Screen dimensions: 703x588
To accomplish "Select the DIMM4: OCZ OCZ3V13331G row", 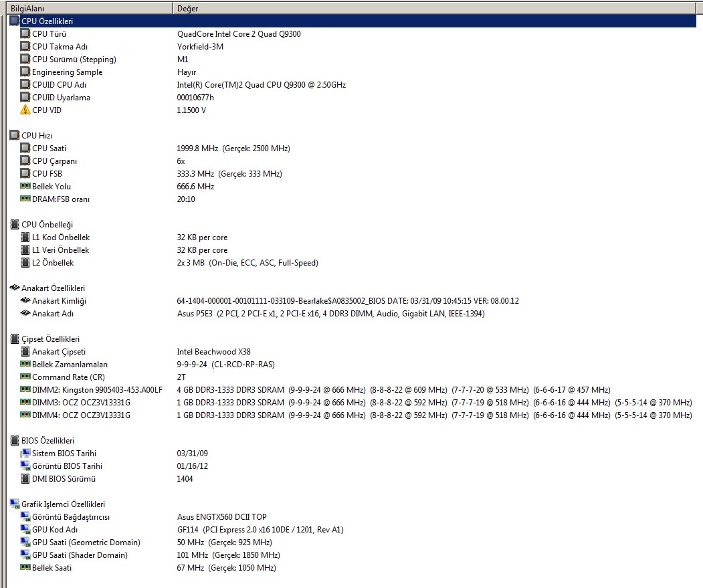I will [353, 415].
